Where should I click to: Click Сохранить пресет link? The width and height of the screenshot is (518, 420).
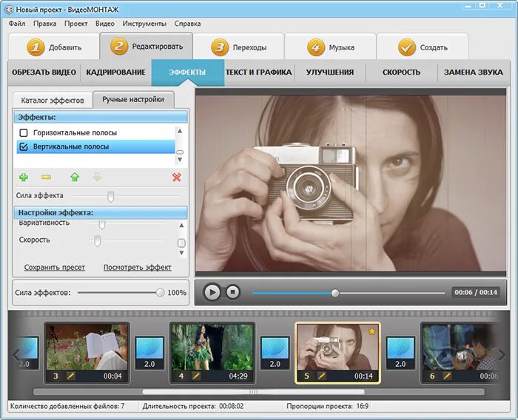tap(55, 268)
